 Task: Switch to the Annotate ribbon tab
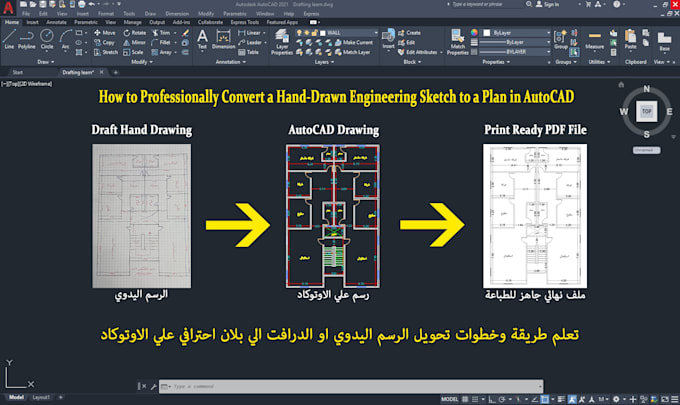pos(56,22)
